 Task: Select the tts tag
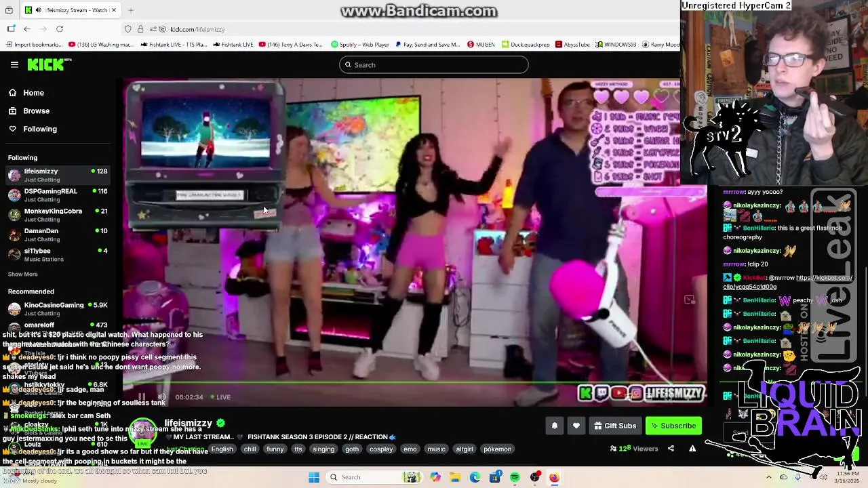click(298, 449)
